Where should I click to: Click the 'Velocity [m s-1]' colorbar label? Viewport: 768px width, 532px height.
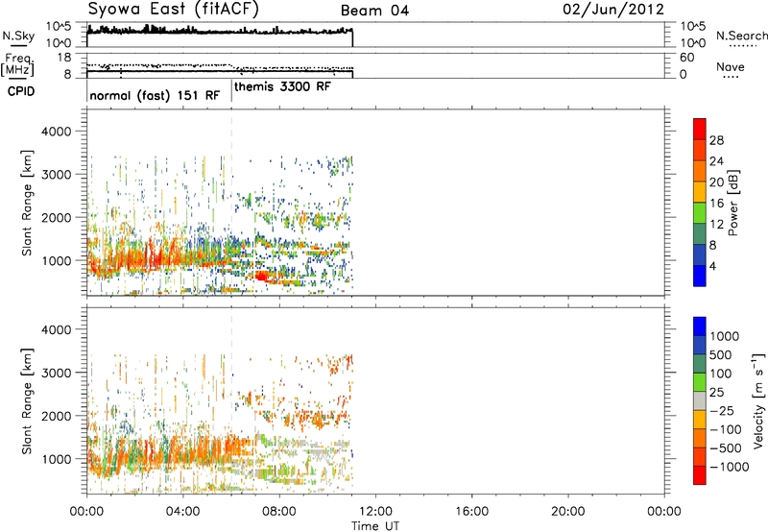pyautogui.click(x=758, y=400)
